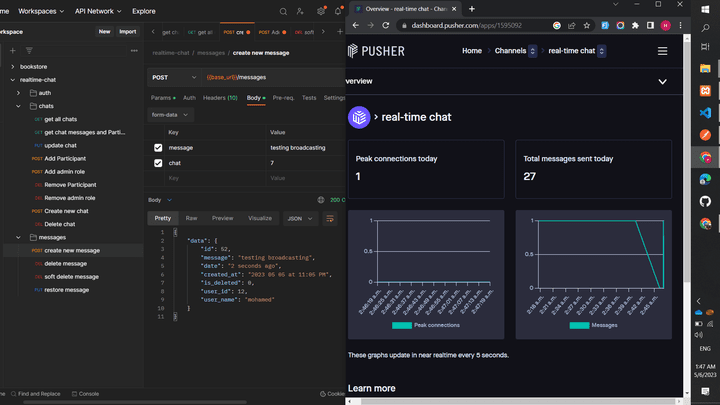Switch to Pre-req. tab
720x405 pixels.
[x=283, y=98]
